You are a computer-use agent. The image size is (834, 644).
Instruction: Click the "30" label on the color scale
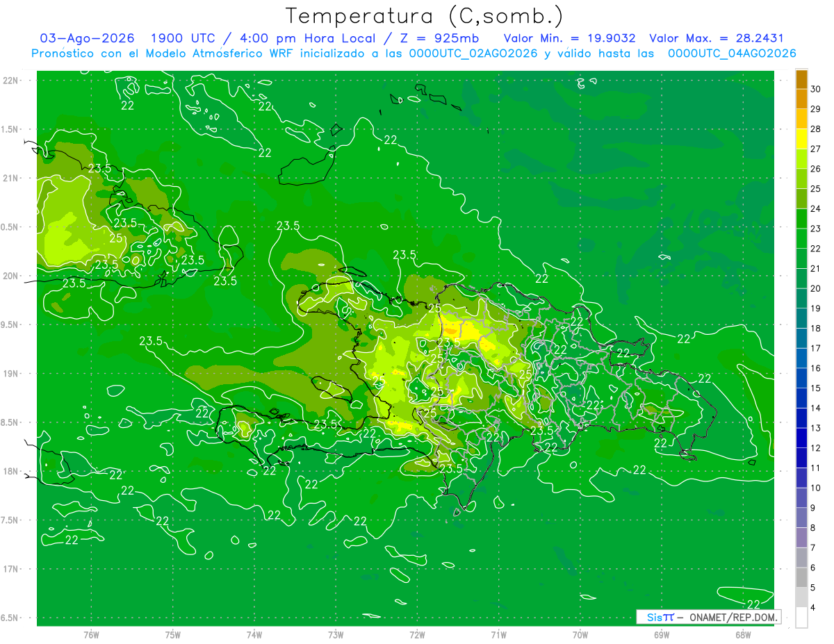(816, 89)
